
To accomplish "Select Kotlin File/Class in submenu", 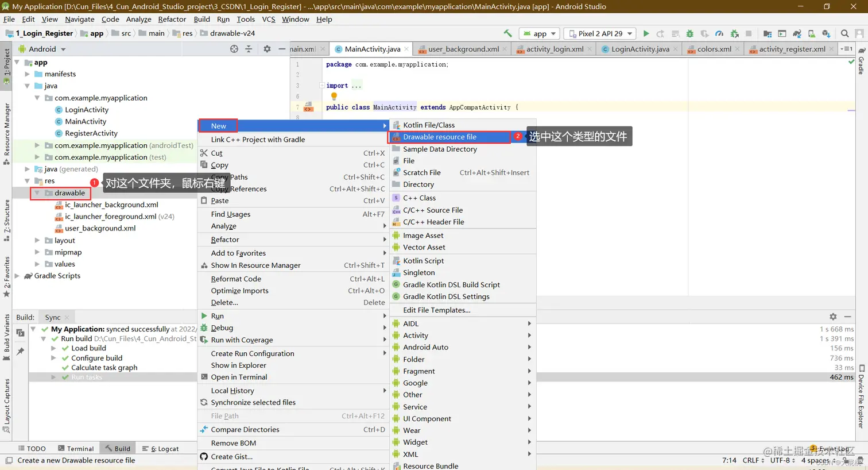I will tap(463, 125).
